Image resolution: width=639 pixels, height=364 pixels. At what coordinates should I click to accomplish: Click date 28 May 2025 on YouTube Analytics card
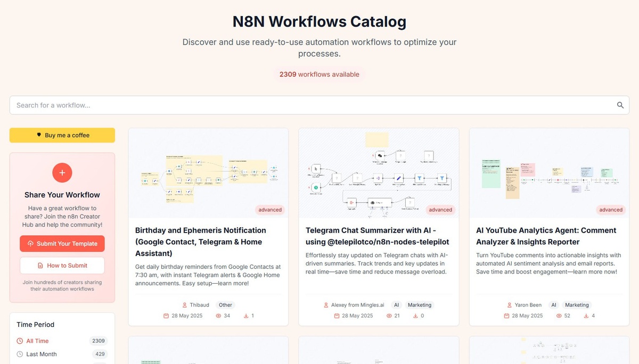click(528, 316)
